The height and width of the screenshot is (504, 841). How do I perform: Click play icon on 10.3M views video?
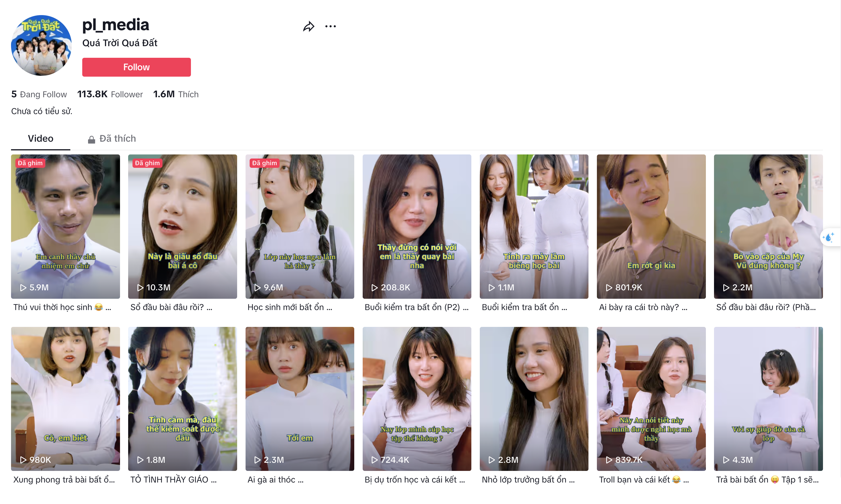pyautogui.click(x=140, y=288)
